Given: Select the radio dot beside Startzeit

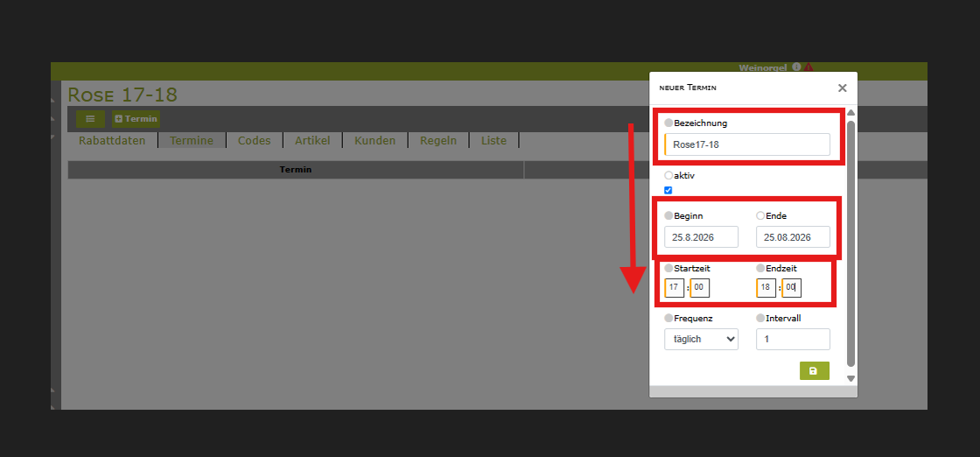Looking at the screenshot, I should coord(668,268).
